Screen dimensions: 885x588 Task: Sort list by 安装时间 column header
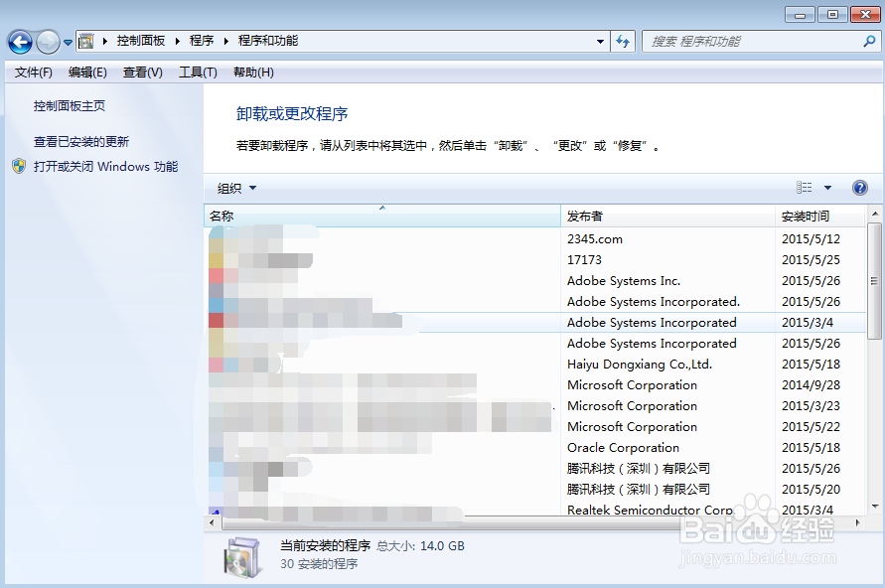pos(820,217)
